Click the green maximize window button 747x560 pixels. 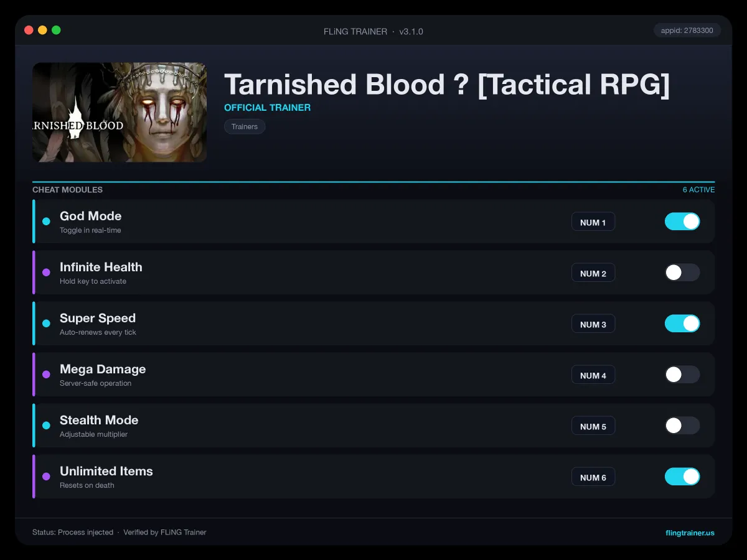tap(56, 30)
